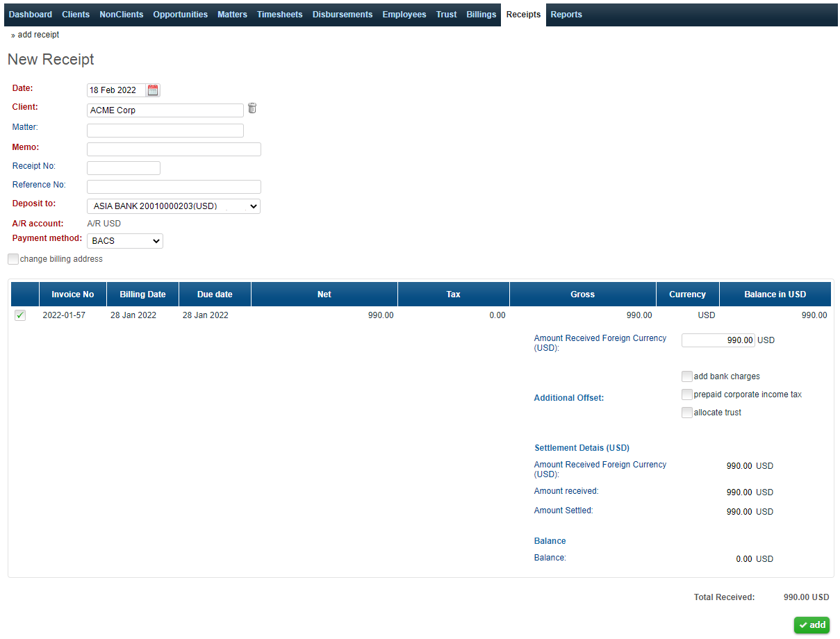Click the add receipt breadcrumb link
The width and height of the screenshot is (840, 639).
tap(38, 35)
